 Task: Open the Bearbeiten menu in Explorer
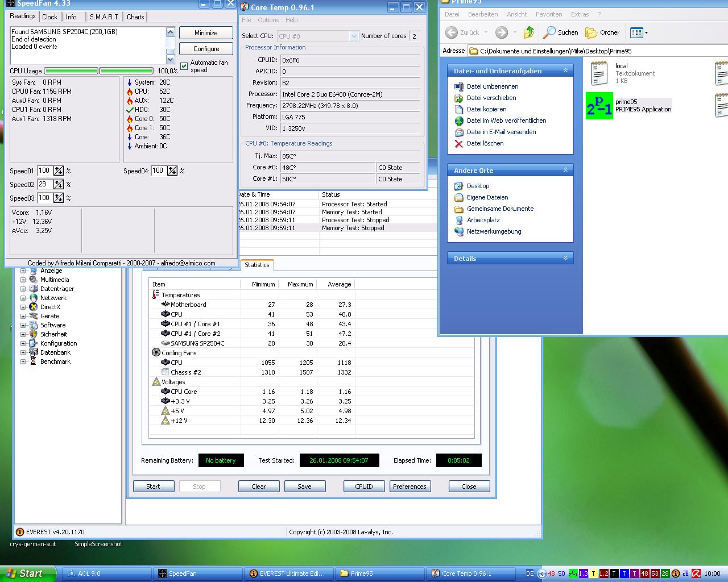tap(483, 14)
